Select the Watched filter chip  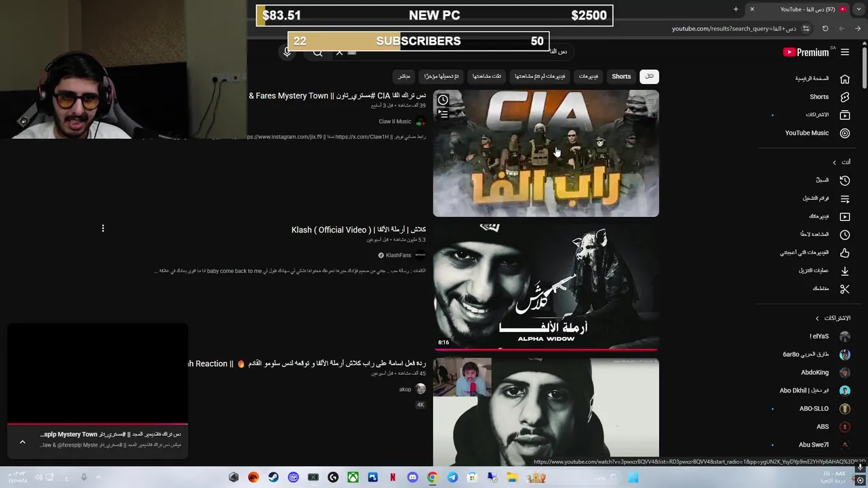pos(486,77)
